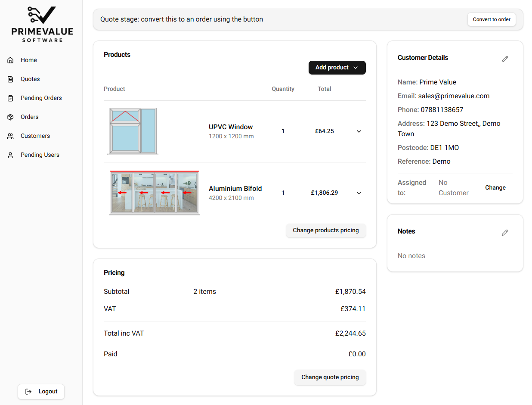Open the Quotes section via its document icon
This screenshot has height=405, width=532.
pos(10,79)
